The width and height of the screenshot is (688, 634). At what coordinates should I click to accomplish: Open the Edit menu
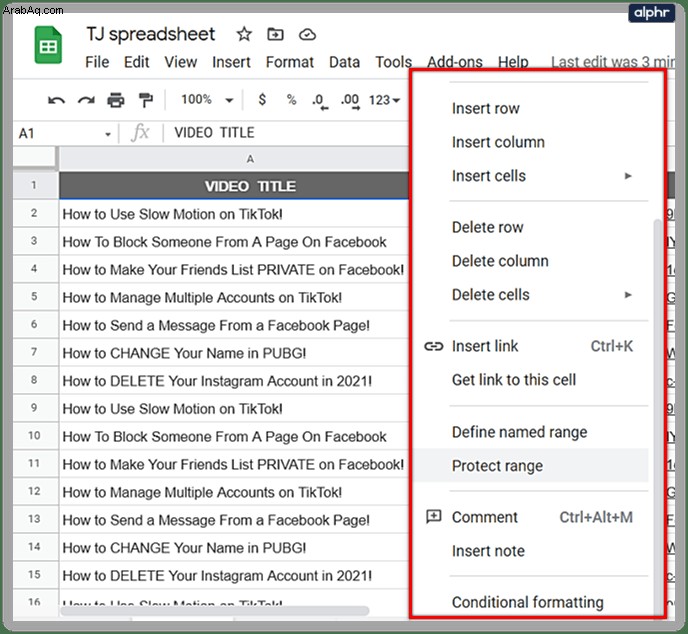136,62
